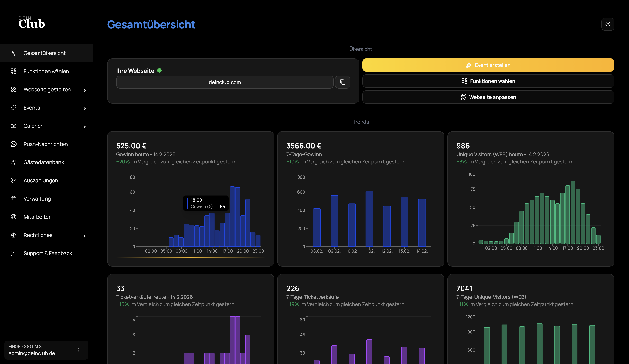Click the yellow Event erstellen button
629x364 pixels.
488,65
